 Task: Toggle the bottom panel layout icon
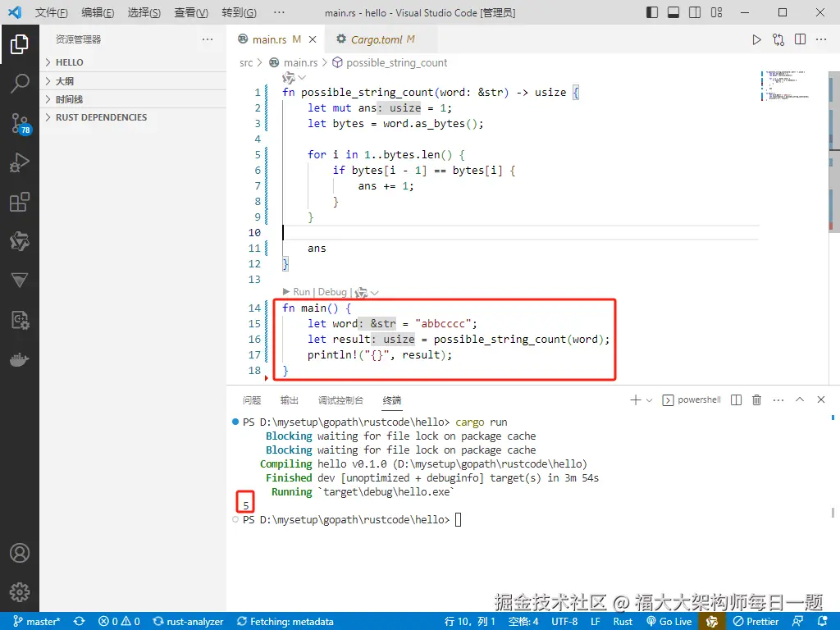pyautogui.click(x=673, y=12)
